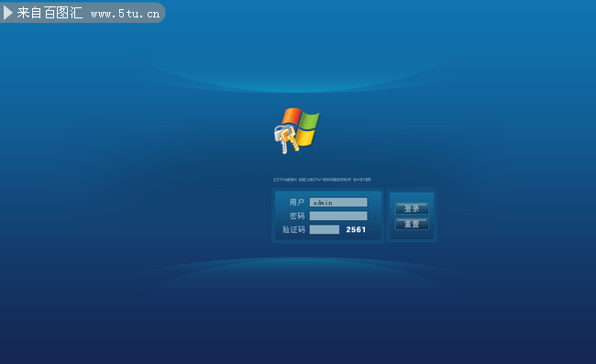
Task: Click the 密码 field label
Action: point(296,215)
